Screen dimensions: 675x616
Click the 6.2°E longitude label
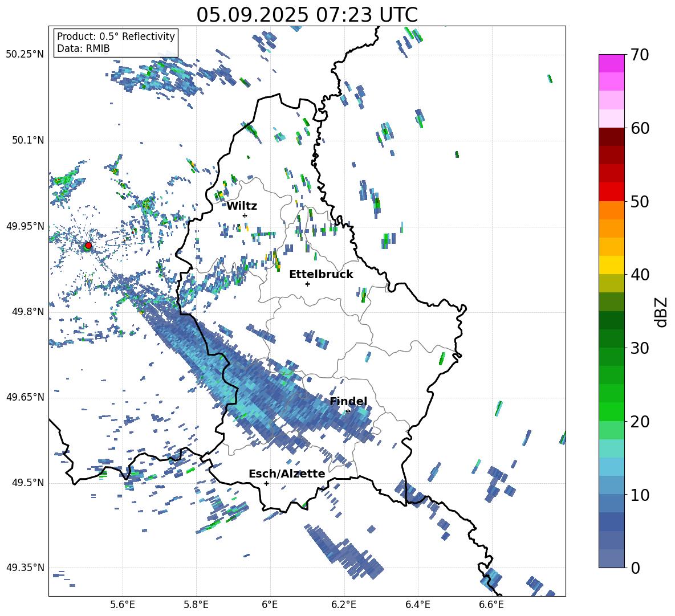(344, 605)
